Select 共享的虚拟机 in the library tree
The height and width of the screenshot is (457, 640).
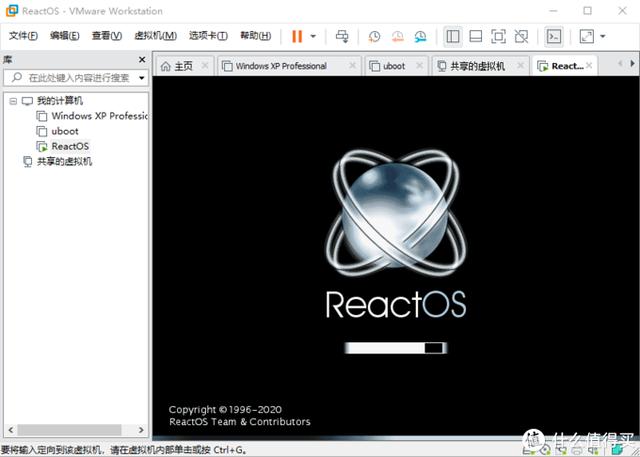pyautogui.click(x=64, y=162)
